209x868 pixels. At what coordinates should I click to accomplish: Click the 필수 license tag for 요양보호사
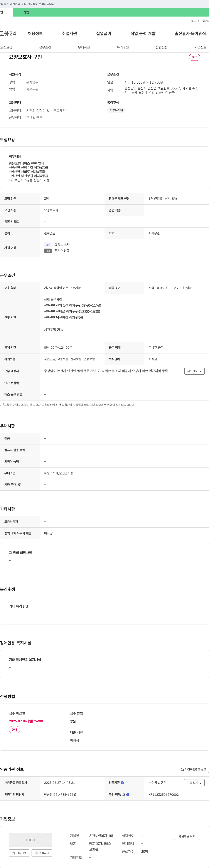click(47, 245)
